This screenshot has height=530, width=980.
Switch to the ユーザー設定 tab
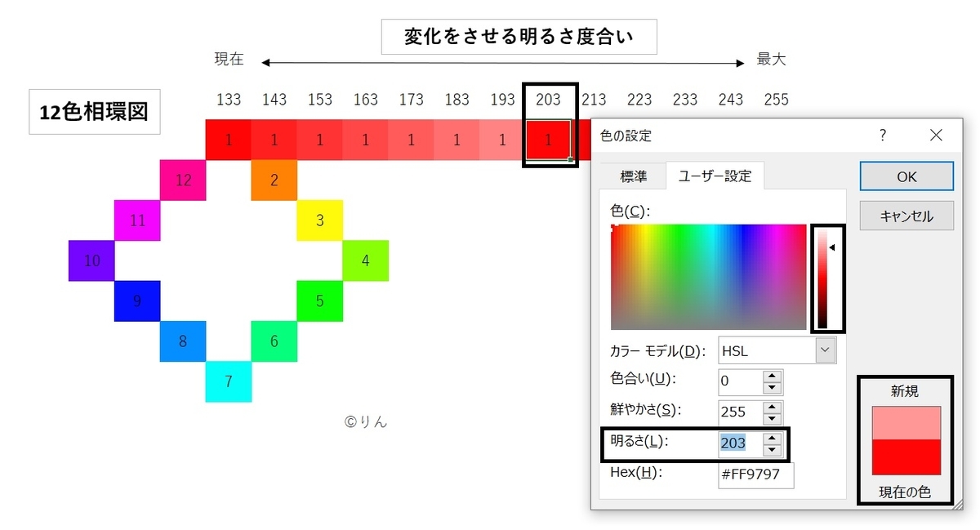point(715,175)
